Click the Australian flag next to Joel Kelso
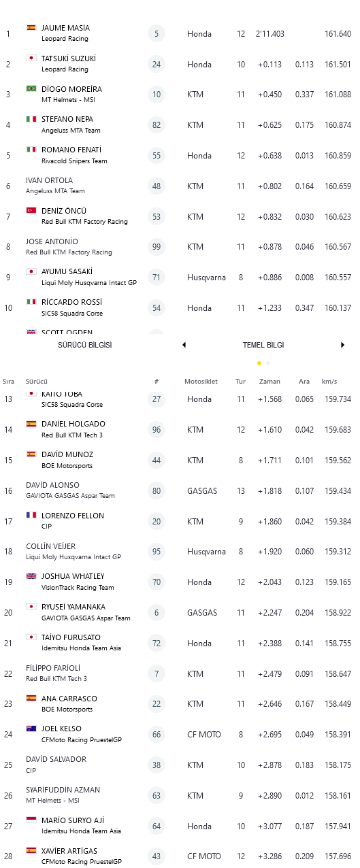The image size is (360, 868). click(x=31, y=729)
